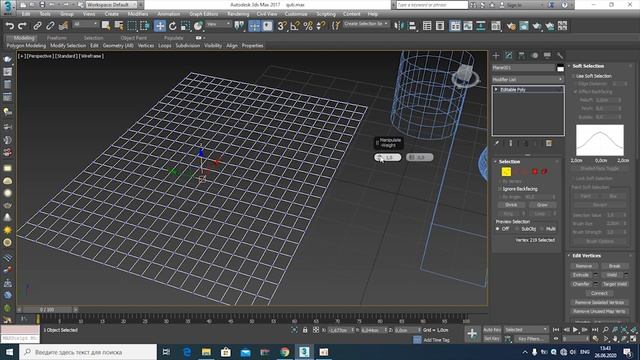Activate the Select and Rotate tool

point(173,26)
